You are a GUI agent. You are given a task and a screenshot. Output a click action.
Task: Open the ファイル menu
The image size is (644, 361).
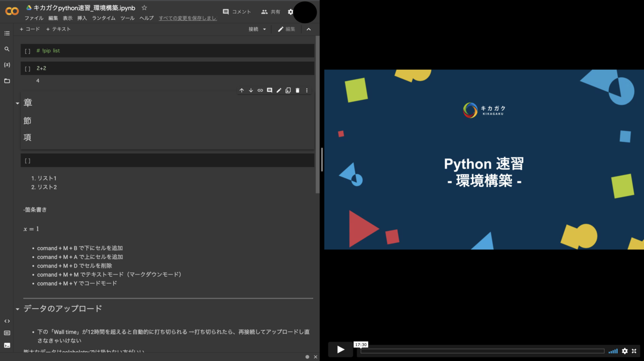coord(34,18)
